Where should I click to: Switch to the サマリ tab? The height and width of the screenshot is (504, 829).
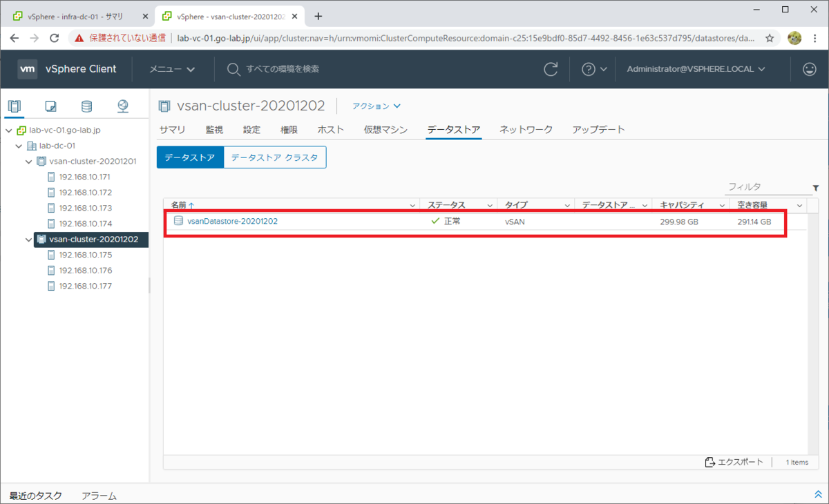pos(172,130)
